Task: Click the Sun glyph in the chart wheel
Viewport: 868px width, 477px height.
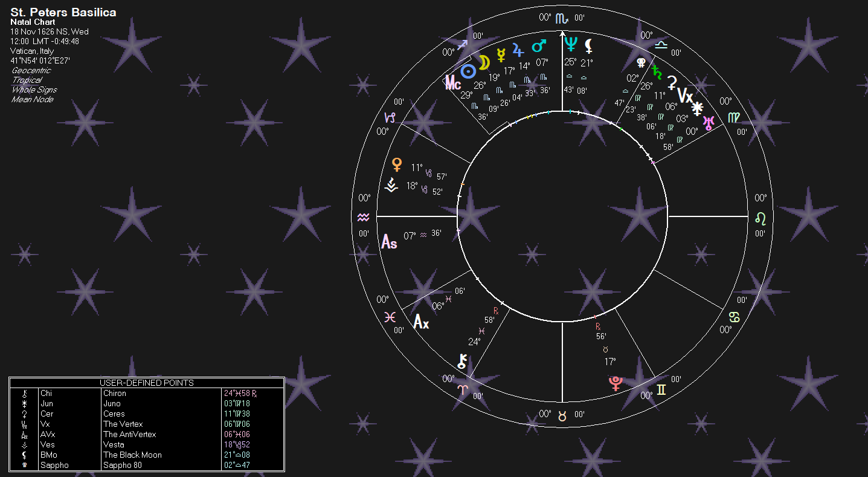Action: point(468,71)
